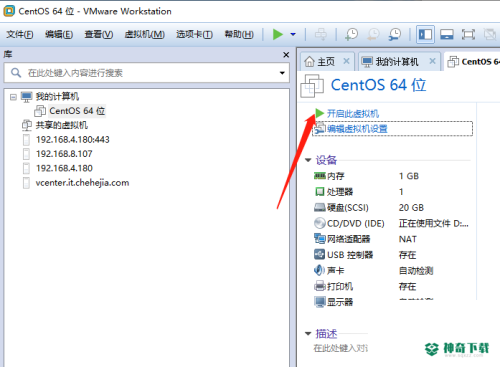Click the memory value 1 GB
Screen dimensions: 500x367
click(409, 176)
